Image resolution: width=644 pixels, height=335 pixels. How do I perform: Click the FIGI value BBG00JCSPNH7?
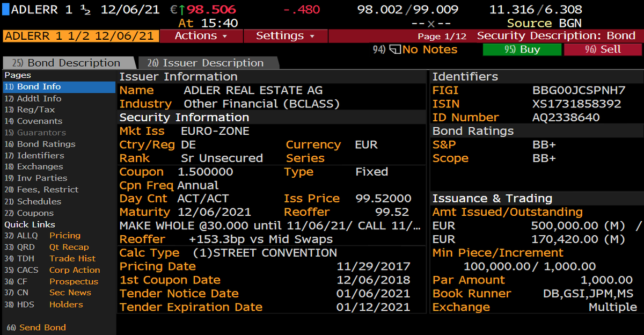point(579,90)
